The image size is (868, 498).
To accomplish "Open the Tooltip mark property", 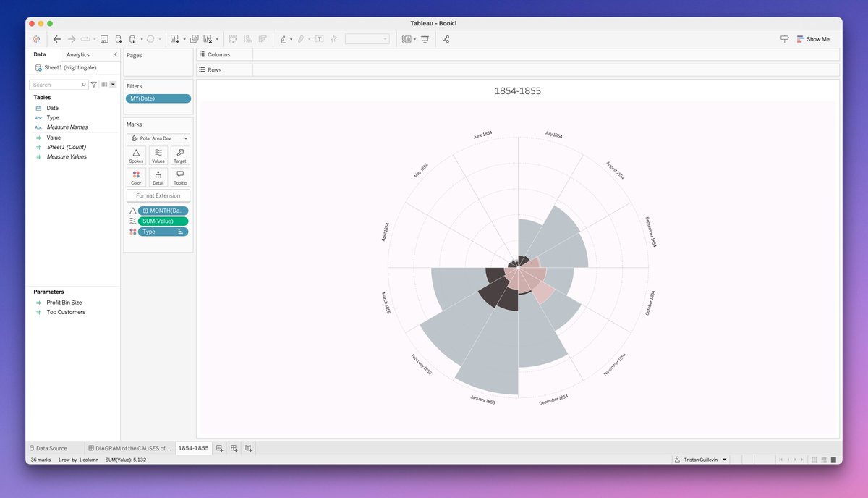I will (179, 177).
